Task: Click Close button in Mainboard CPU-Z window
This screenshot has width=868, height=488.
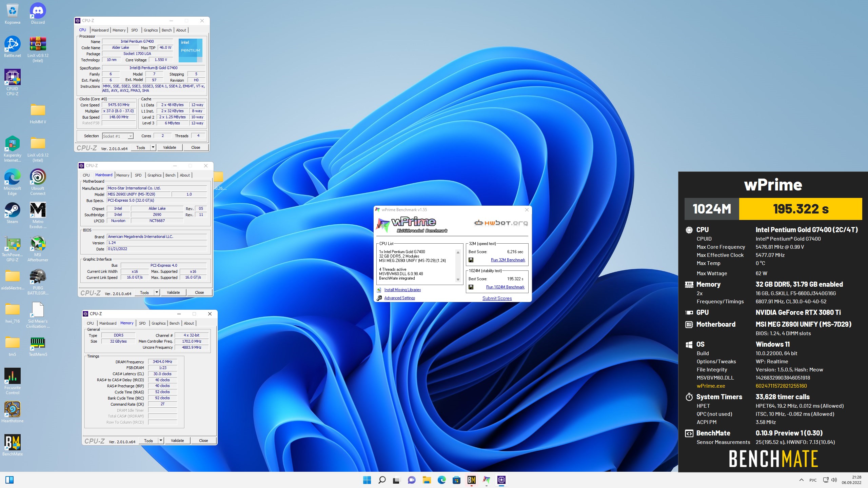Action: click(x=199, y=292)
